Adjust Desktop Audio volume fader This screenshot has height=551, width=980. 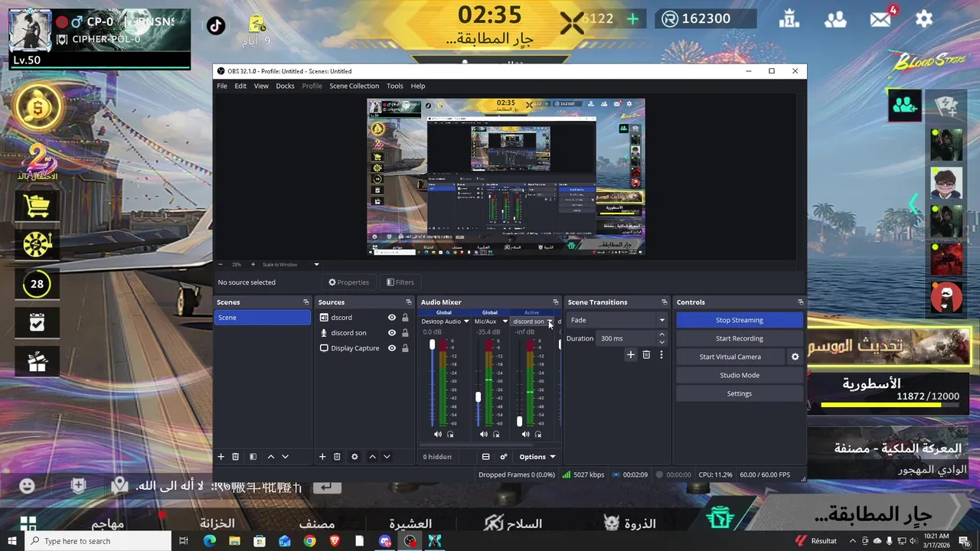(433, 345)
